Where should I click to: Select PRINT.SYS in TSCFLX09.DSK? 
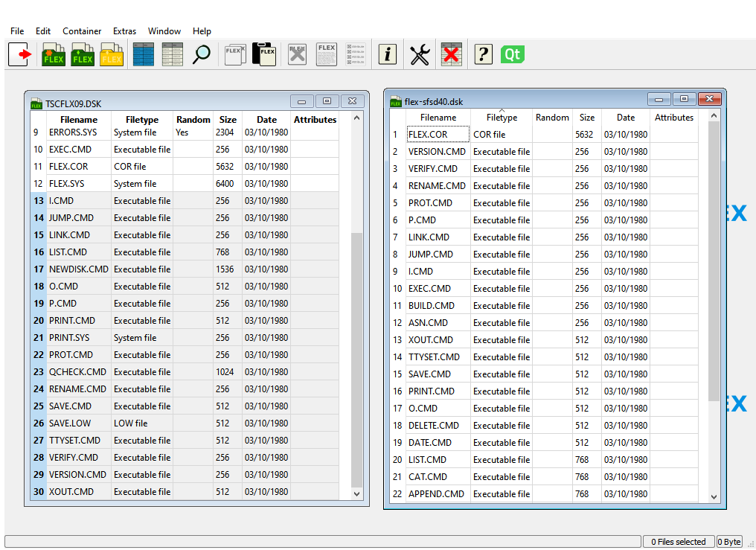(79, 337)
